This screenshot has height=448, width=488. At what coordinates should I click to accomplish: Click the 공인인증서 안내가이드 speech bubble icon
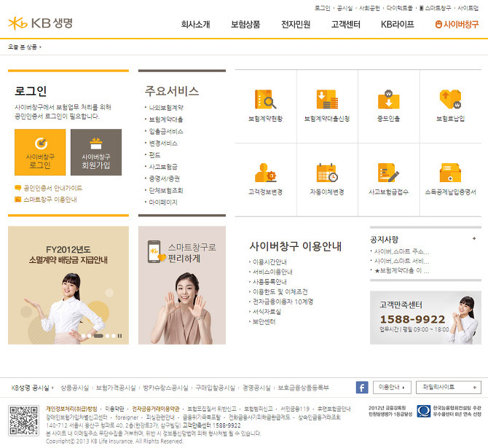tap(17, 188)
